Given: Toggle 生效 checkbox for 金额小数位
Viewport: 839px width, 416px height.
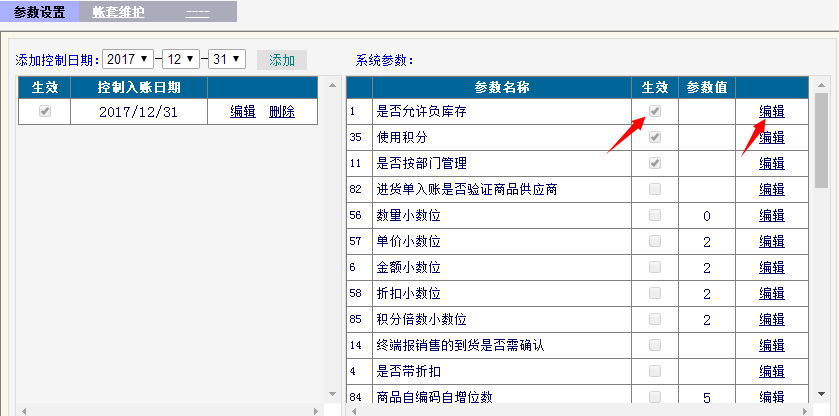Looking at the screenshot, I should coord(654,267).
